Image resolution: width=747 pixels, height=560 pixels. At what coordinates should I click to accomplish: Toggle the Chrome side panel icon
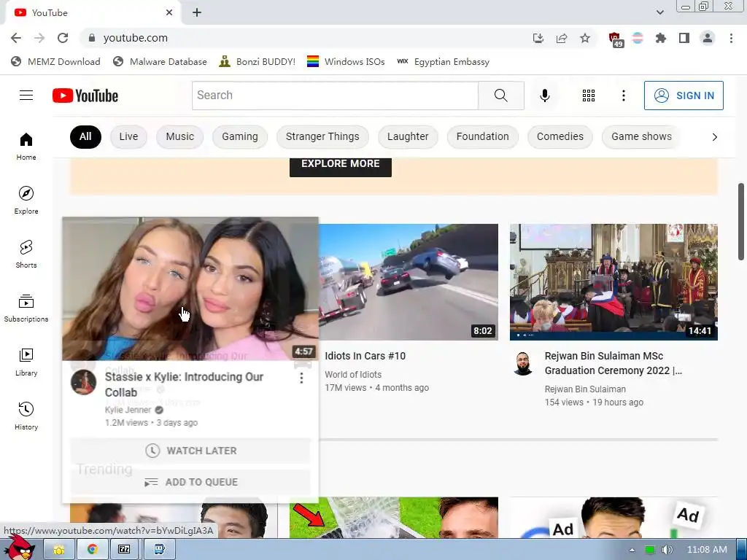tap(684, 38)
